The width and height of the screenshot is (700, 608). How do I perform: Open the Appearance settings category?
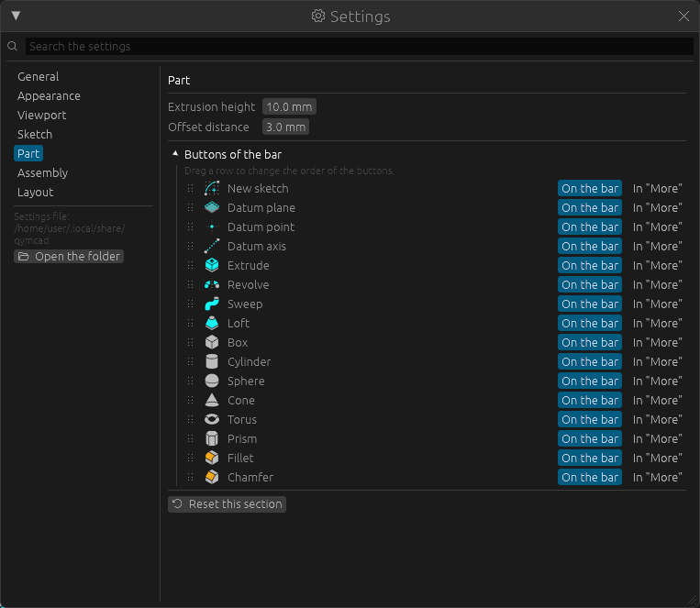tap(49, 95)
